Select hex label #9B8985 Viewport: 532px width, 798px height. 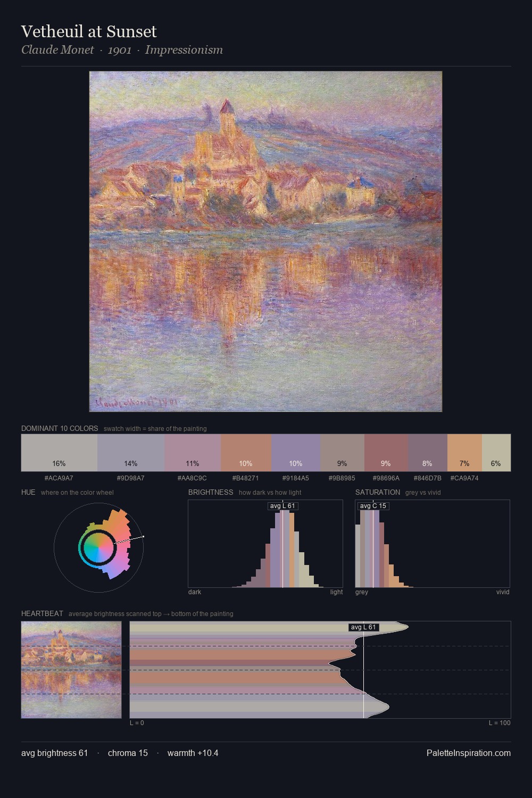tap(342, 478)
